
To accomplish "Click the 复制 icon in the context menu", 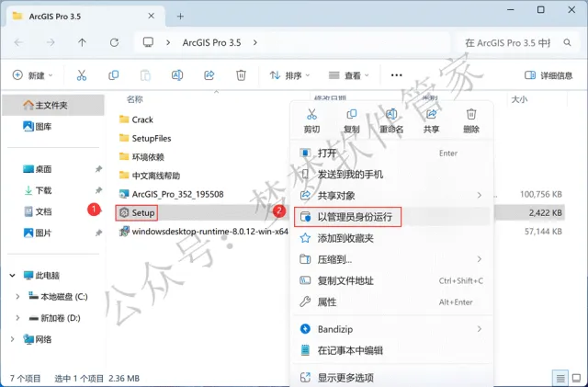I will 351,114.
